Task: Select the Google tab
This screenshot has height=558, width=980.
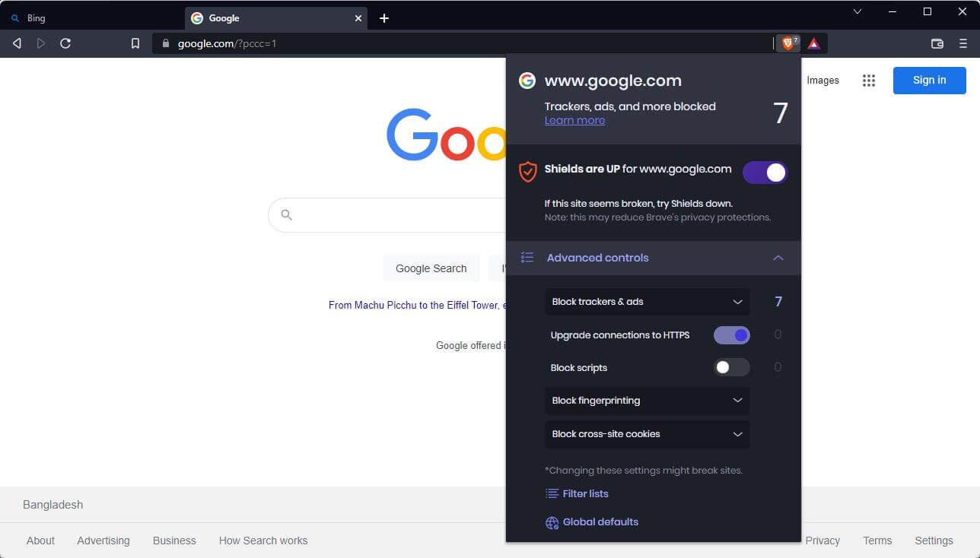Action: tap(275, 18)
